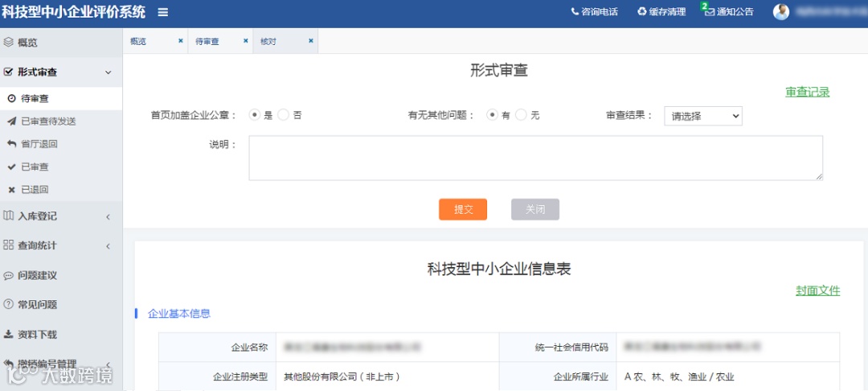Click into the 说明 text area
The height and width of the screenshot is (391, 868).
[535, 158]
